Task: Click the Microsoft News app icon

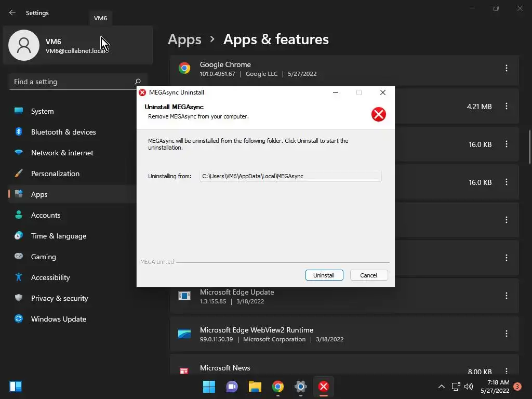Action: coord(184,371)
